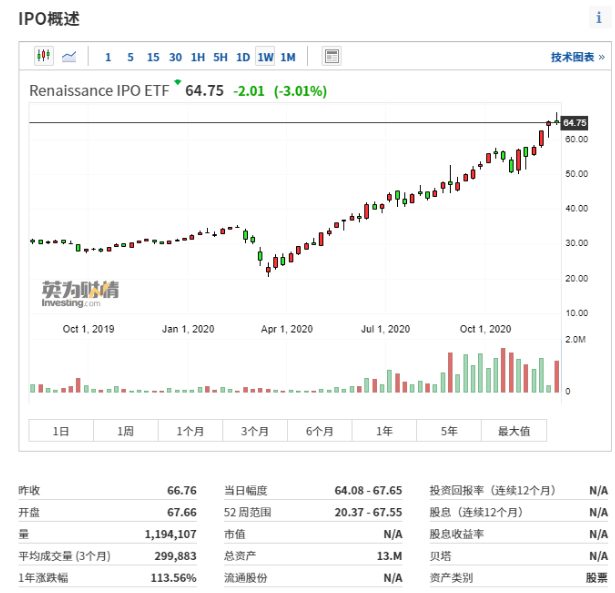Viewport: 615px width, 593px height.
Task: Click the 股息收益率 label
Action: (457, 534)
